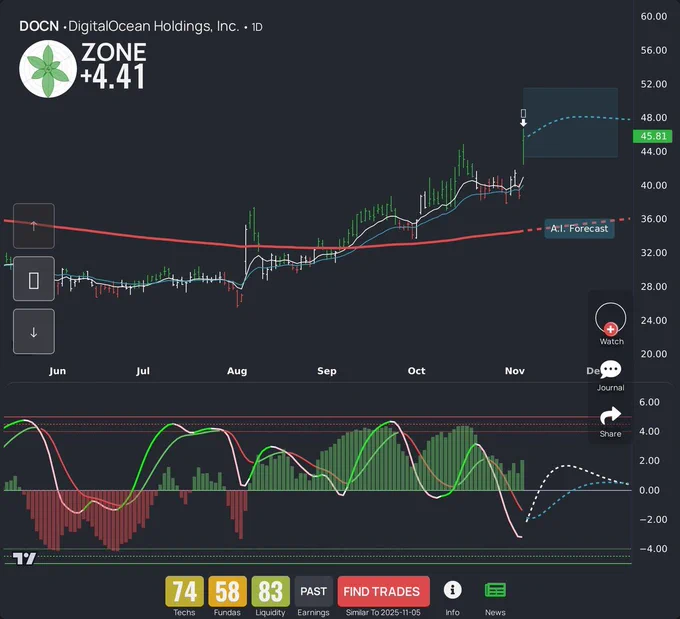The image size is (680, 619).
Task: Select the 1D timeframe label
Action: (256, 27)
